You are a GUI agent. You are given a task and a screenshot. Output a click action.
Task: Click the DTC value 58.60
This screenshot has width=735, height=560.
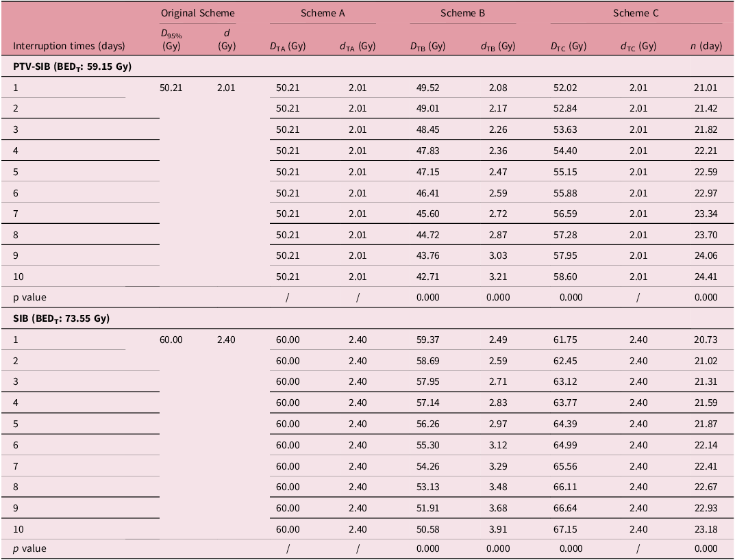coord(567,277)
